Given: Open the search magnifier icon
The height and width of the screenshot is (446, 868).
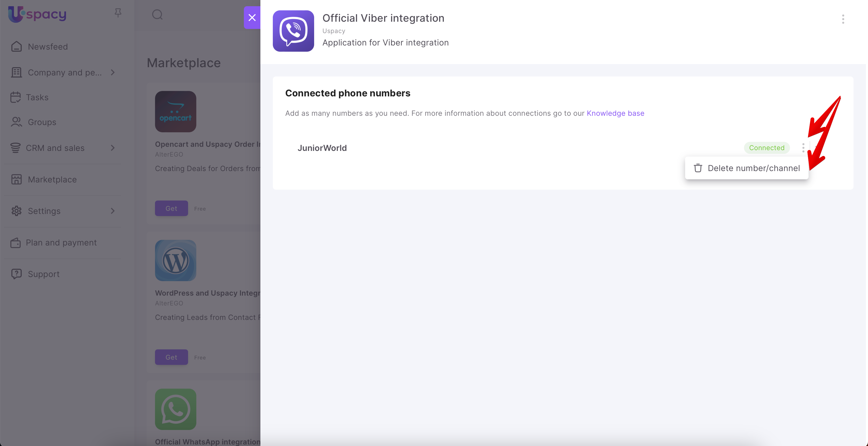Looking at the screenshot, I should [x=157, y=14].
